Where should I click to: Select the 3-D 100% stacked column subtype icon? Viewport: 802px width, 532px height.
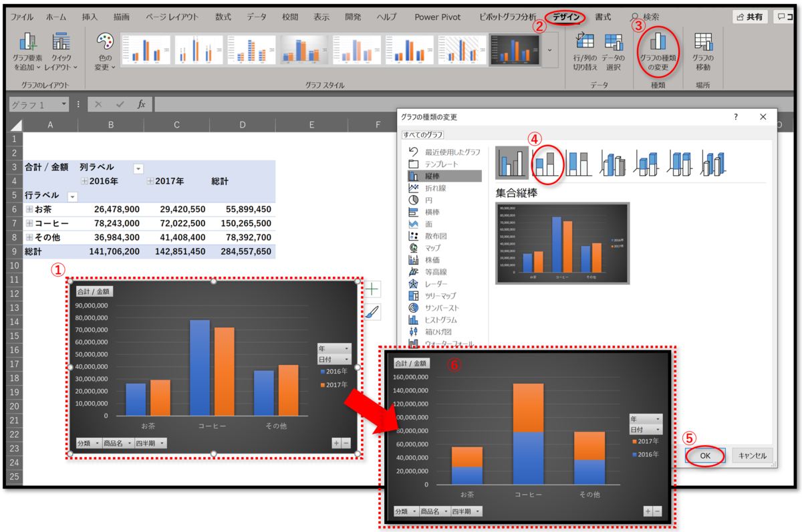click(x=680, y=163)
